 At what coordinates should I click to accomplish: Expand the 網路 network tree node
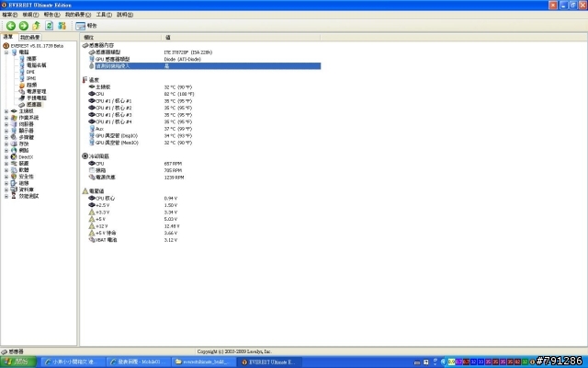click(6, 150)
